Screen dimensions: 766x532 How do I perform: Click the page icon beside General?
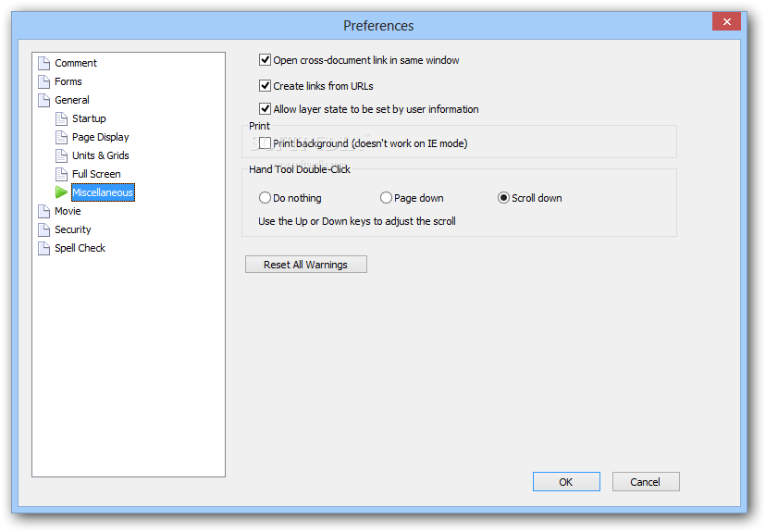[44, 100]
